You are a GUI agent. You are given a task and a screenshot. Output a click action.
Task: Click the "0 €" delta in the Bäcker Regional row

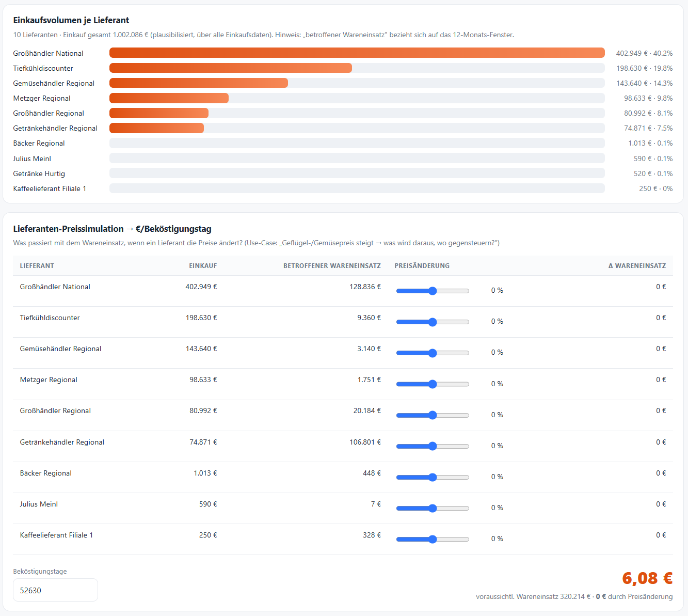click(661, 473)
